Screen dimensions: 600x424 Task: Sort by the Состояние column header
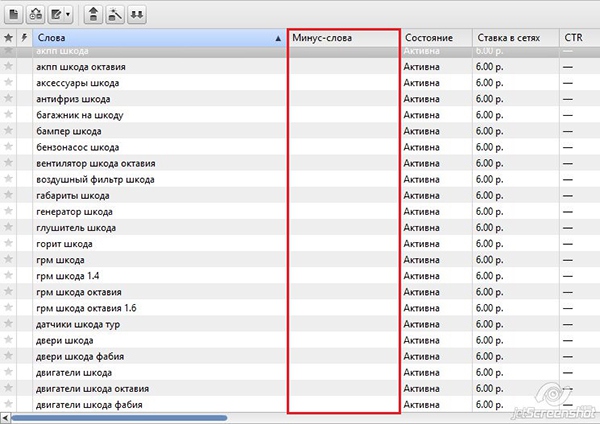pyautogui.click(x=437, y=38)
